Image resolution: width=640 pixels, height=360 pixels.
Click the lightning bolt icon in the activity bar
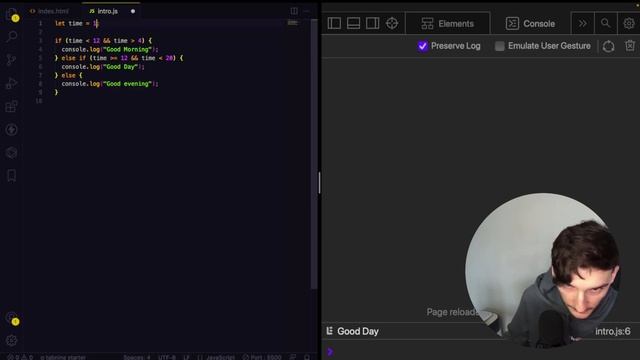pyautogui.click(x=11, y=129)
